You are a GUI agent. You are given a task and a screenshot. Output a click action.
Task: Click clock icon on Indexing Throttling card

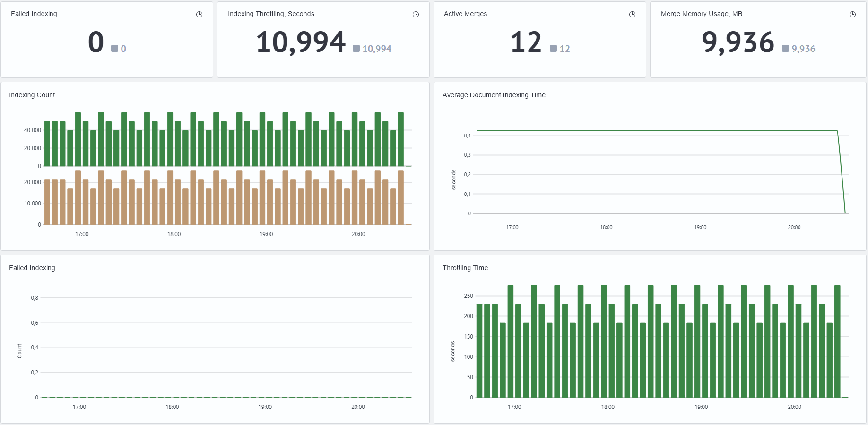click(416, 15)
